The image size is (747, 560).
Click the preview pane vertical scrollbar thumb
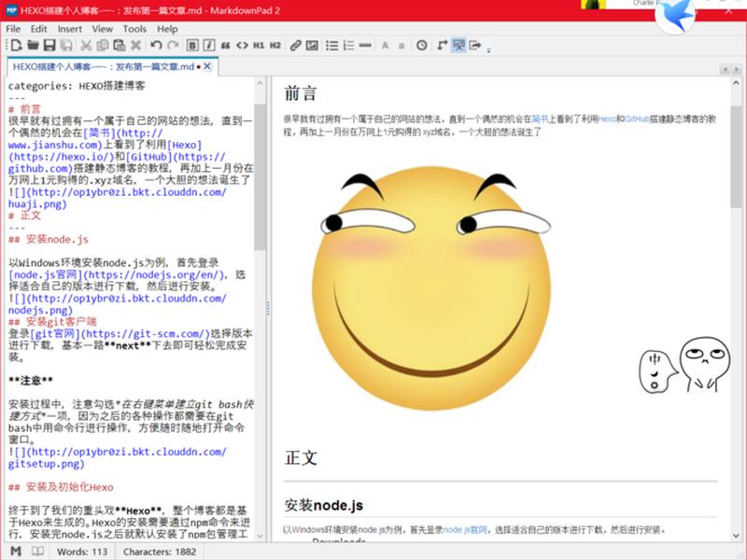point(736,156)
